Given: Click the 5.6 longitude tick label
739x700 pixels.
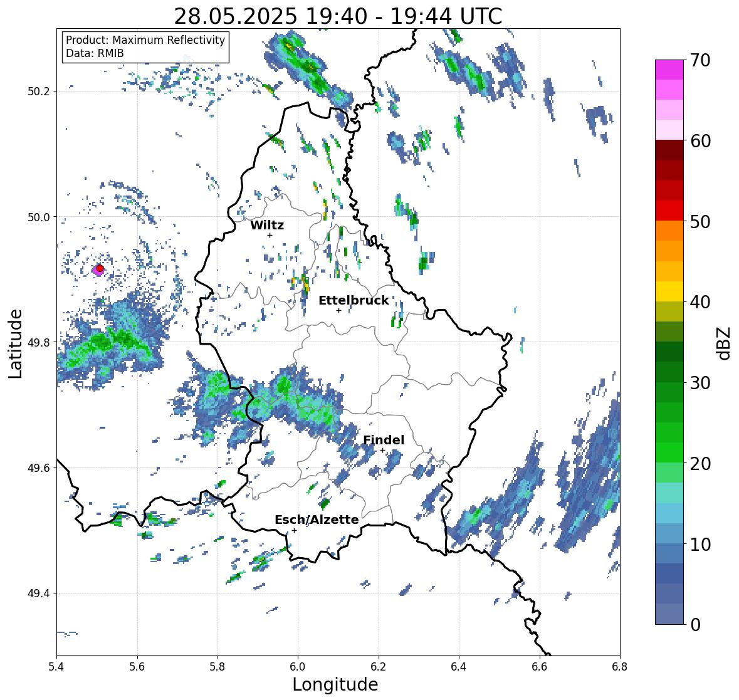Looking at the screenshot, I should point(137,666).
